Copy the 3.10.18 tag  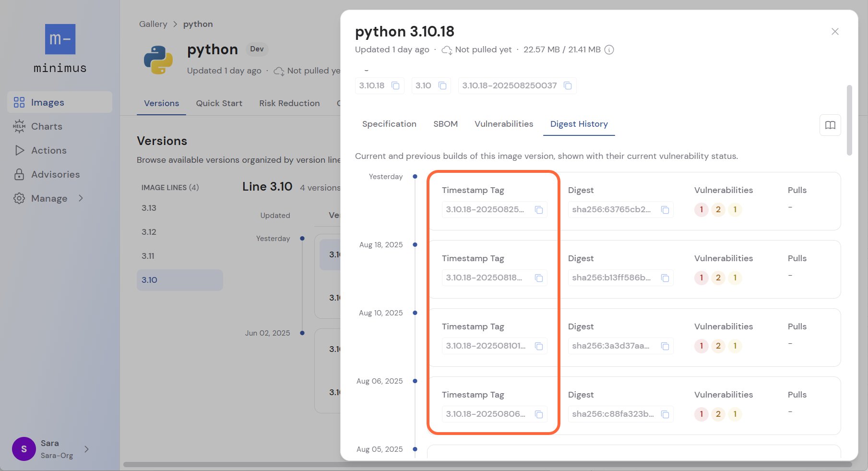(395, 85)
